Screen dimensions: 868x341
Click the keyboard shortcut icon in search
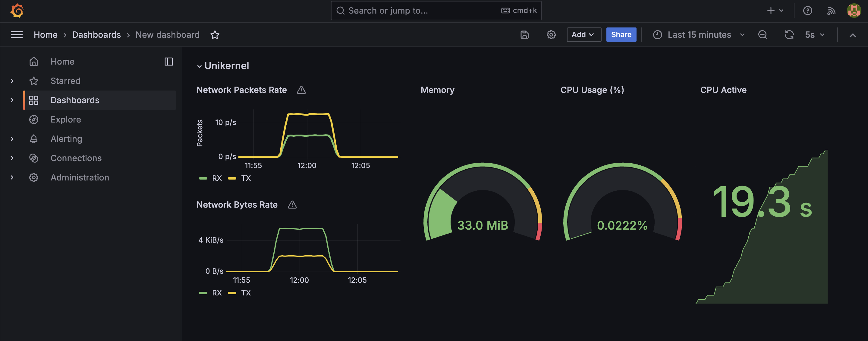click(x=505, y=11)
